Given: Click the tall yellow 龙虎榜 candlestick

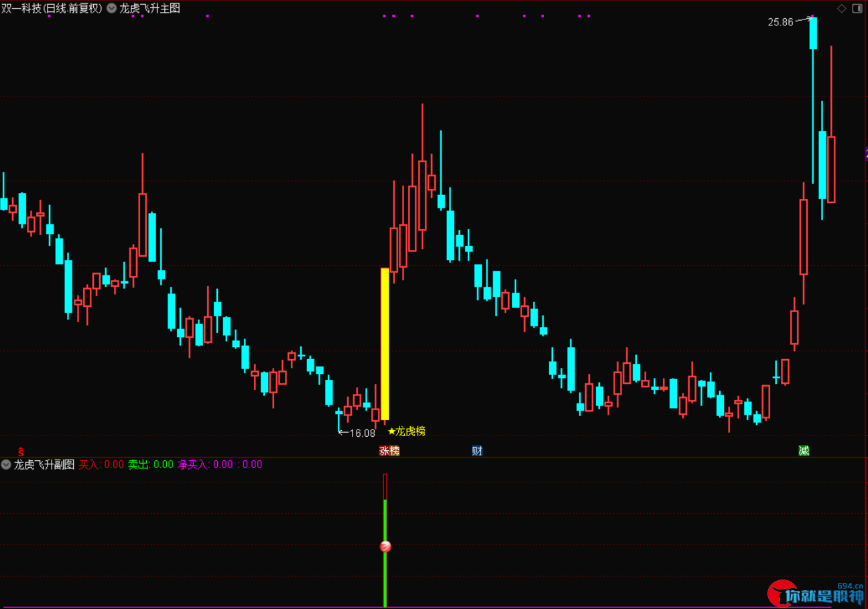Looking at the screenshot, I should pyautogui.click(x=385, y=344).
